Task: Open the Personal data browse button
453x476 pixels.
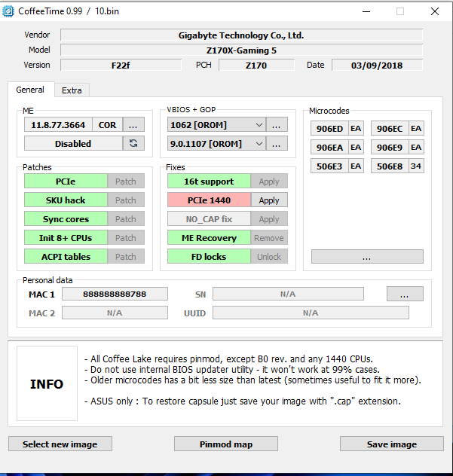Action: click(x=405, y=294)
